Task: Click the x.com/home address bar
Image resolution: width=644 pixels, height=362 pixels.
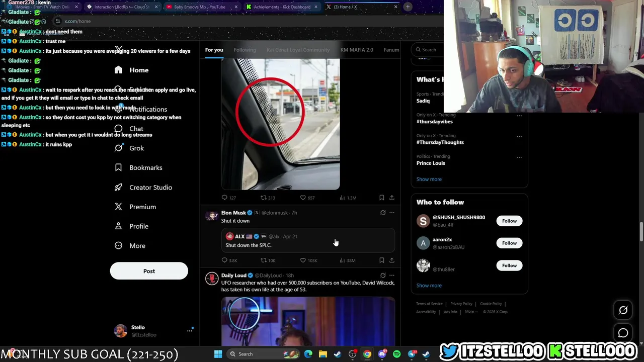Action: pos(247,21)
